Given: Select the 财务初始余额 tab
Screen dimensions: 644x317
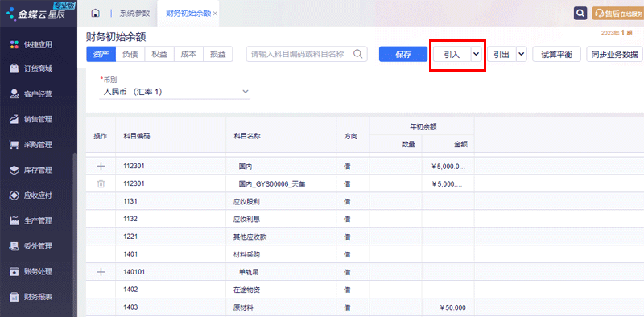Looking at the screenshot, I should [188, 13].
